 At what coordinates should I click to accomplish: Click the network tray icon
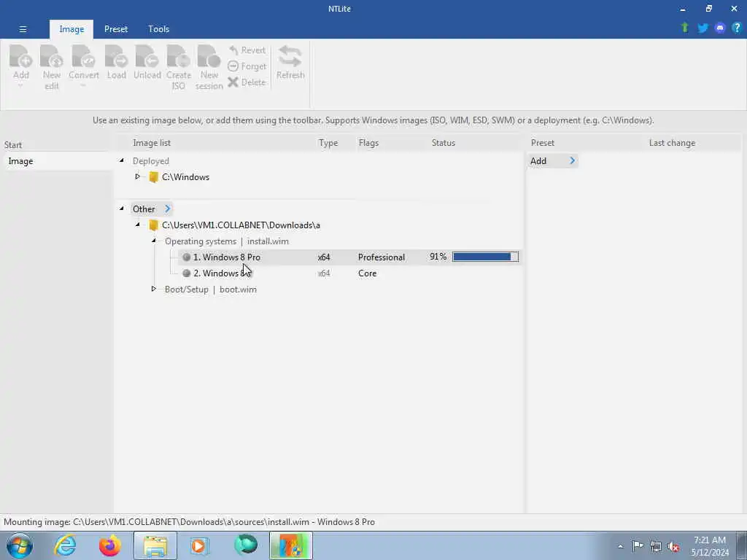[x=656, y=546]
